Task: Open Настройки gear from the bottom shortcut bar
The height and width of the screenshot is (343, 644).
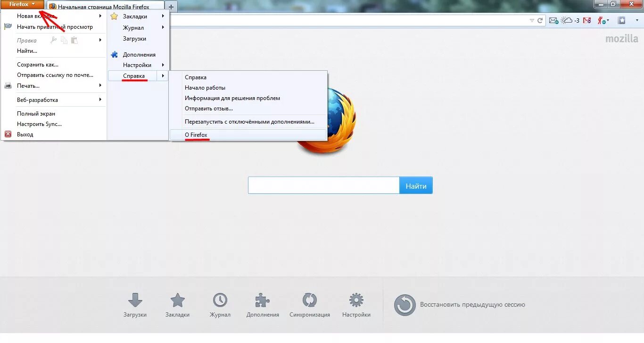Action: pos(356,305)
